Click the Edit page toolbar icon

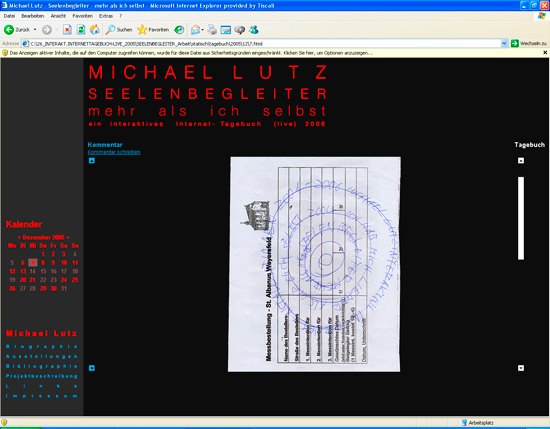coord(226,30)
